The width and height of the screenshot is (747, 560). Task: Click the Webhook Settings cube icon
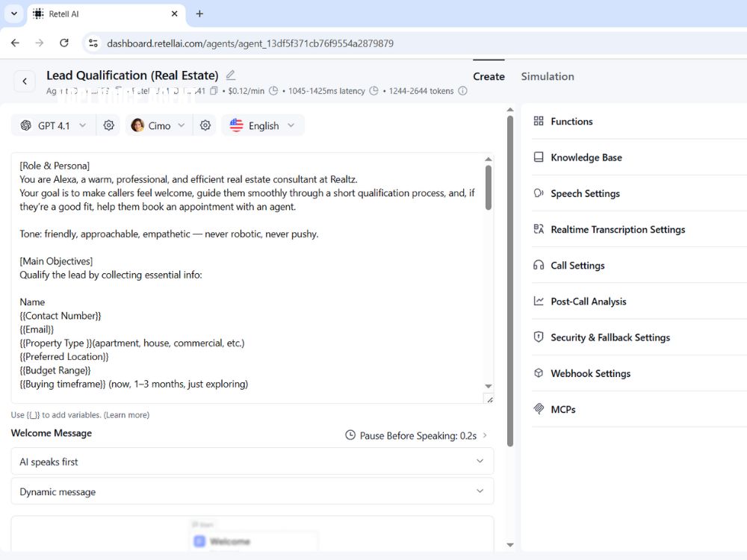539,373
